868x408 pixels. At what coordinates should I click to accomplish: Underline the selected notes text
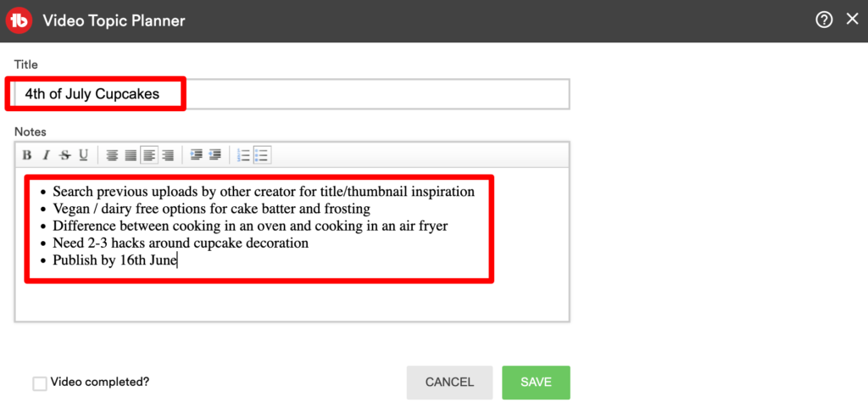[x=83, y=155]
